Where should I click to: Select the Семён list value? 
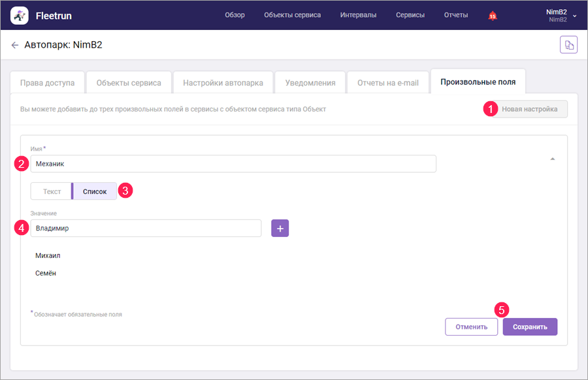point(45,273)
